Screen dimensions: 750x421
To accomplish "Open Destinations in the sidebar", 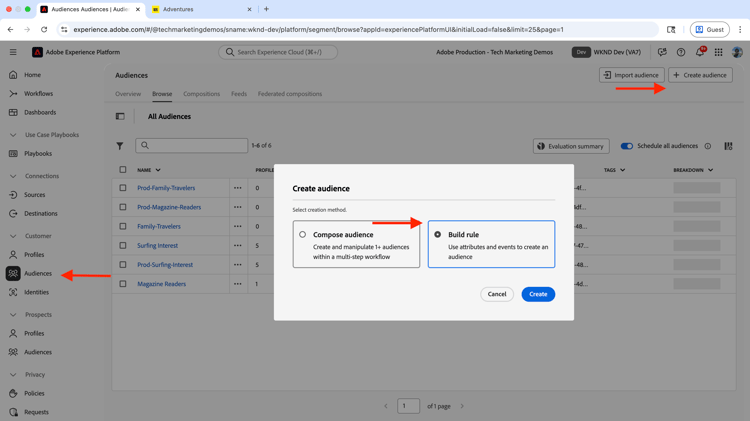I will [x=41, y=213].
